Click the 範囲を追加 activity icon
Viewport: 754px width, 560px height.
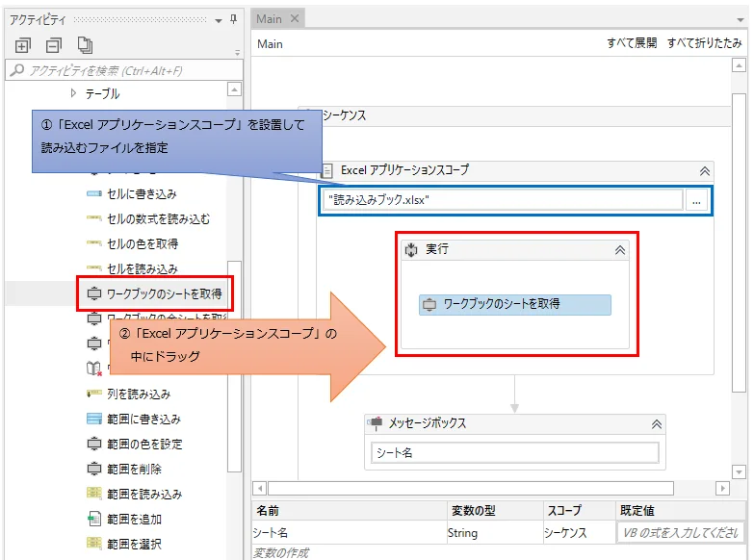[93, 519]
